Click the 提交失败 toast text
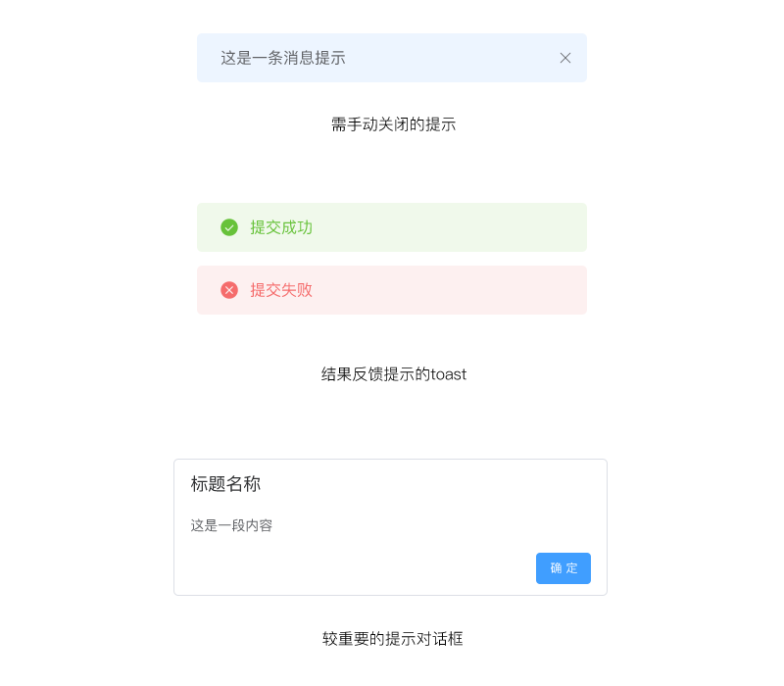Viewport: 784px width, 686px height. pos(281,290)
